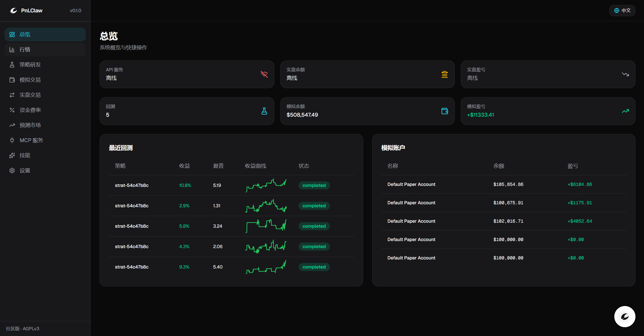
Task: Click the 最近回测 panel heading
Action: [121, 148]
